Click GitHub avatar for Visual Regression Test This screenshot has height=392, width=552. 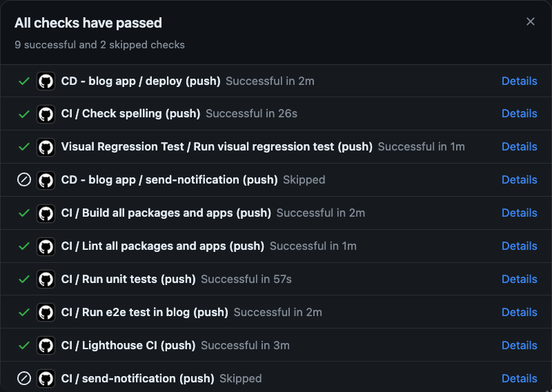[x=46, y=147]
